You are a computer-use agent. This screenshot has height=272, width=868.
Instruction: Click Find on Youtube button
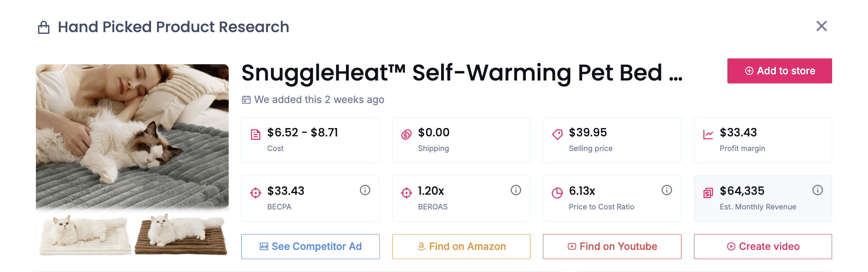click(x=612, y=247)
